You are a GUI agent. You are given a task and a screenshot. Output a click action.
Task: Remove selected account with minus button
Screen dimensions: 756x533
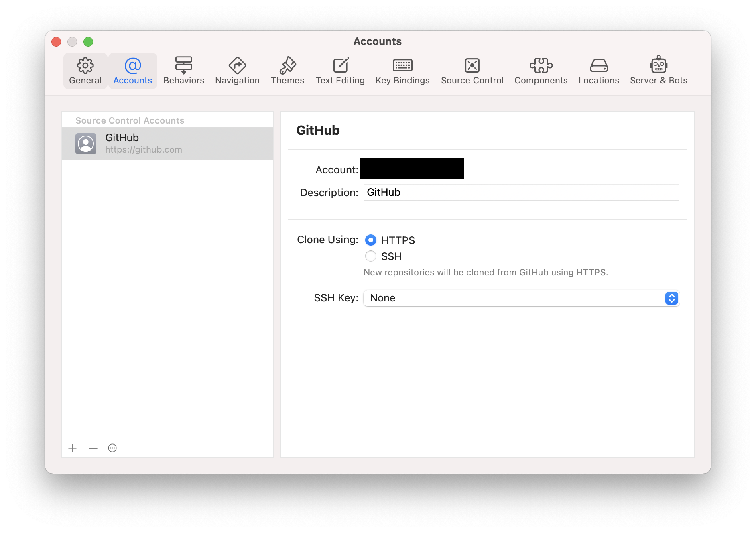[93, 448]
